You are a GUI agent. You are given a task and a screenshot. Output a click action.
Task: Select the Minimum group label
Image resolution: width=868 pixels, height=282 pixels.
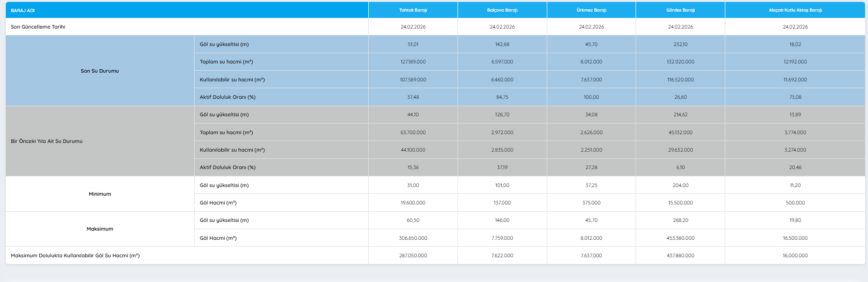pos(99,194)
